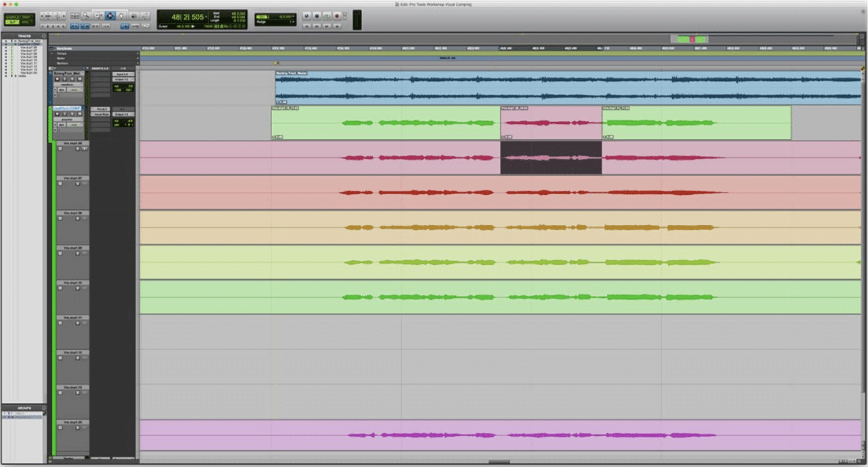Open automation mode selector on BckingTrck_Mst
The image size is (868, 467).
pyautogui.click(x=74, y=90)
